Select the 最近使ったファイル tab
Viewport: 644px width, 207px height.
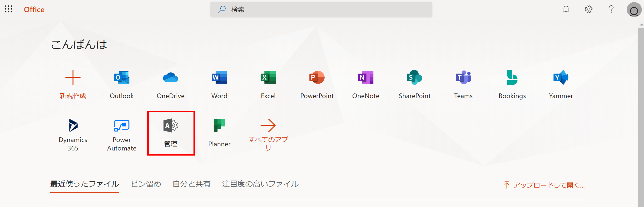pos(84,184)
